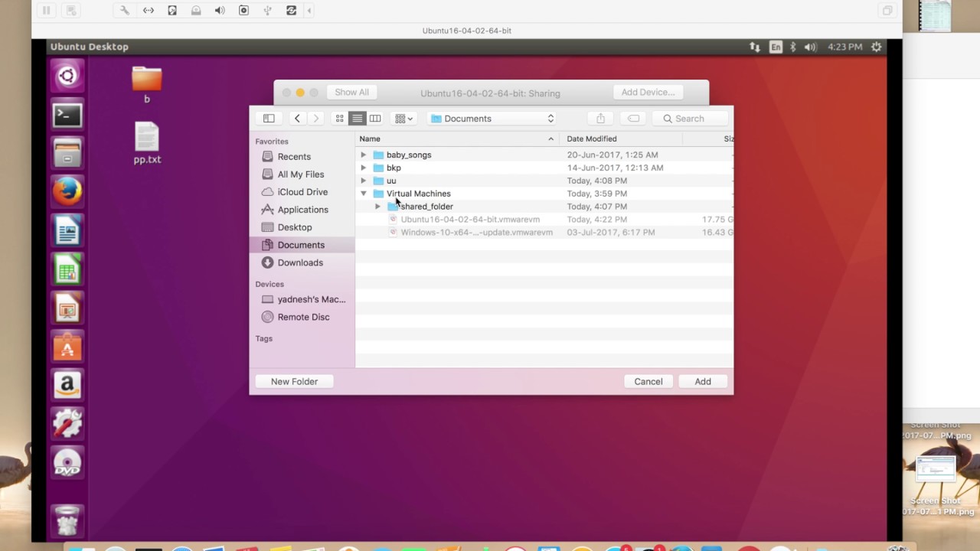Open Ubuntu Software Center icon
The image size is (980, 551).
point(67,347)
